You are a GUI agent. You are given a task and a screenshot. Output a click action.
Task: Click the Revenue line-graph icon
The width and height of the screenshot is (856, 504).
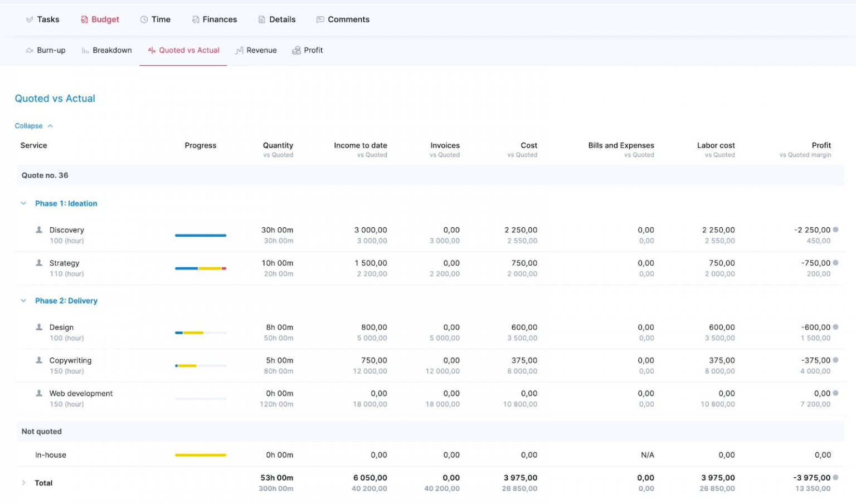coord(240,50)
